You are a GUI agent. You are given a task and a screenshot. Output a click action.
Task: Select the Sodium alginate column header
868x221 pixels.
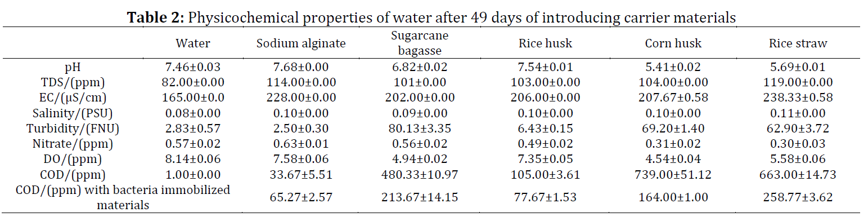coord(301,43)
